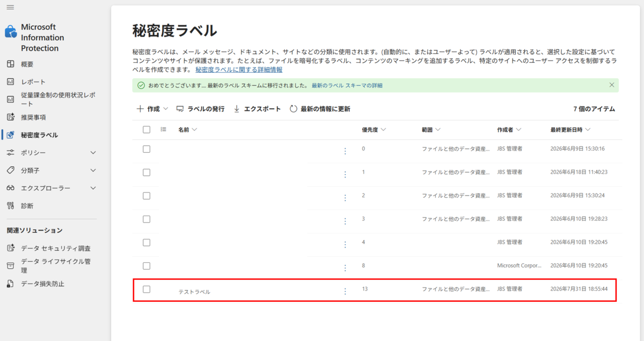Go to 概要 in the sidebar
Viewport: 644px width, 341px height.
click(27, 64)
